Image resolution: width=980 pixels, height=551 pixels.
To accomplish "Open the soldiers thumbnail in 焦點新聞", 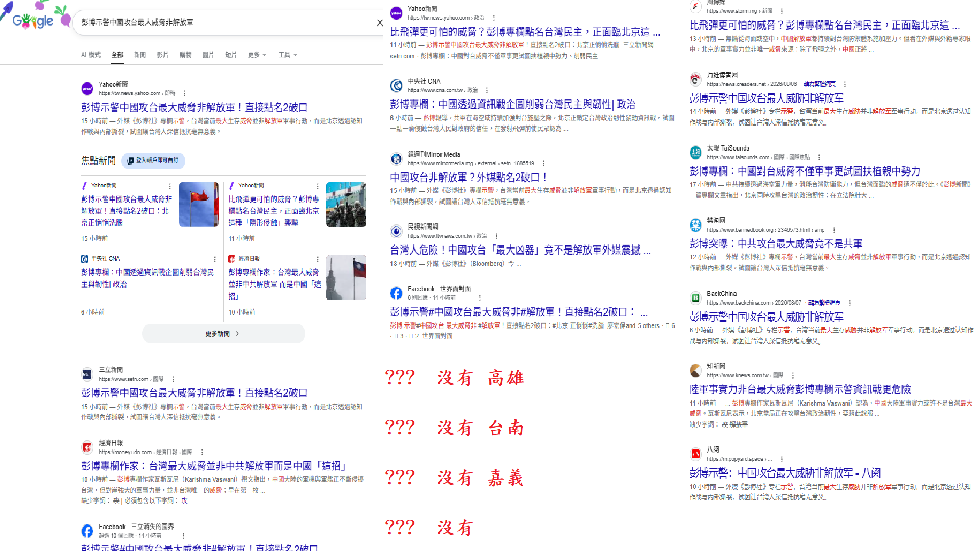I will click(346, 204).
